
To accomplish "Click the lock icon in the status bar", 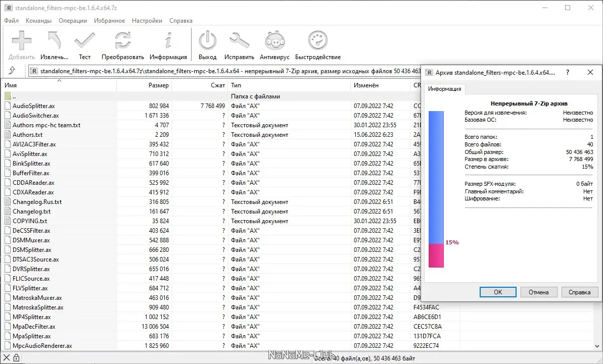I will [x=17, y=358].
